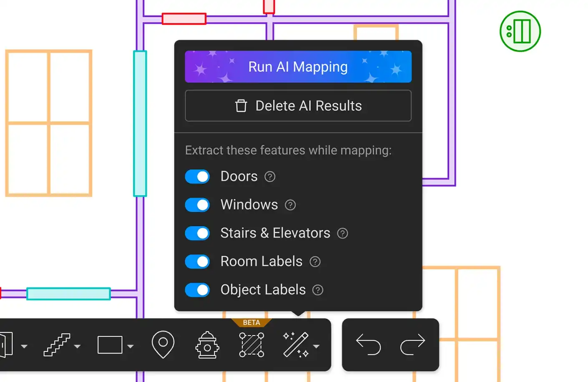Viewport: 588px width, 382px height.
Task: Open the help tooltip beside Stairs & Elevators
Action: pyautogui.click(x=342, y=233)
